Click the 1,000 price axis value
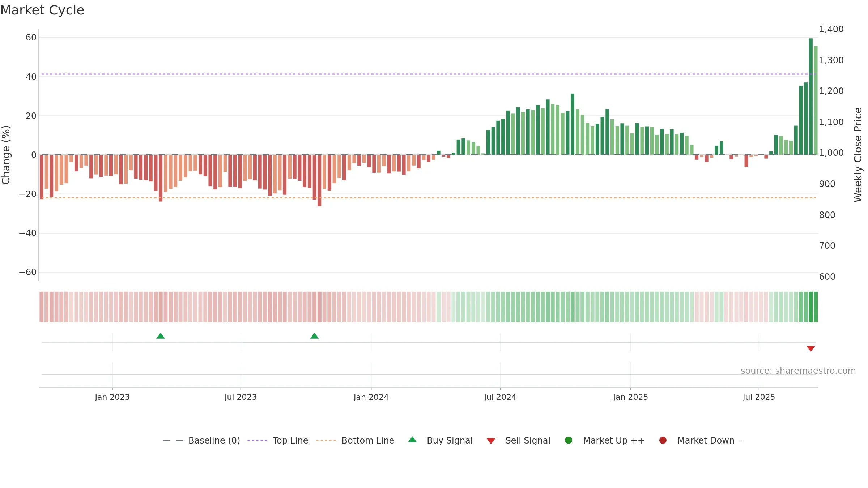This screenshot has width=868, height=488. (831, 153)
